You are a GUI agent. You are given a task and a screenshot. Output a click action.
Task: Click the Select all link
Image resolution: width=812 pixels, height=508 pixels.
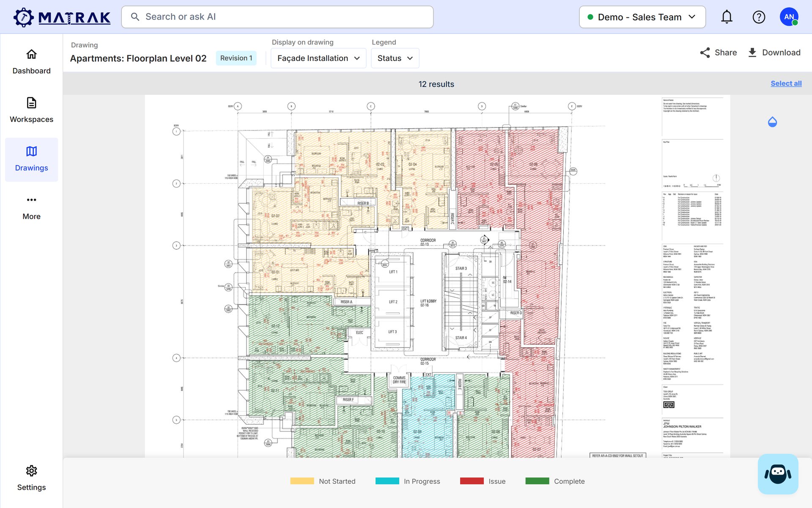coord(786,83)
